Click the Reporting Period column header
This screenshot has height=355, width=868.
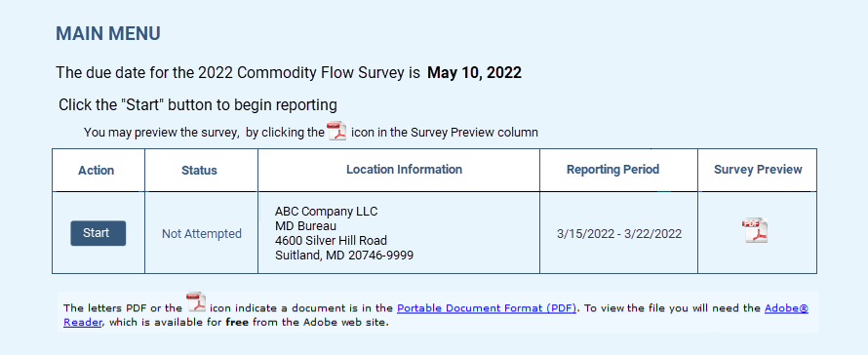pyautogui.click(x=612, y=170)
